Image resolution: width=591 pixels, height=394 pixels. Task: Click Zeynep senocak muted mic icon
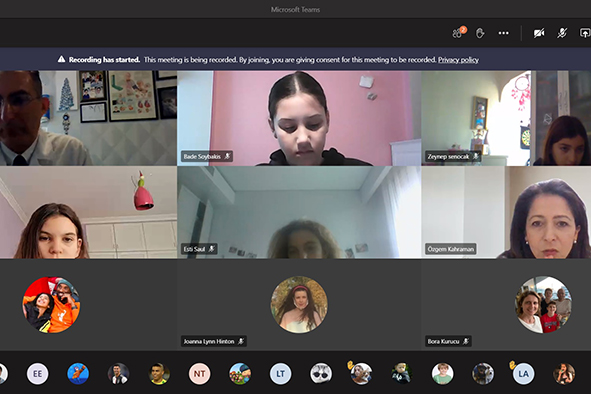[476, 156]
